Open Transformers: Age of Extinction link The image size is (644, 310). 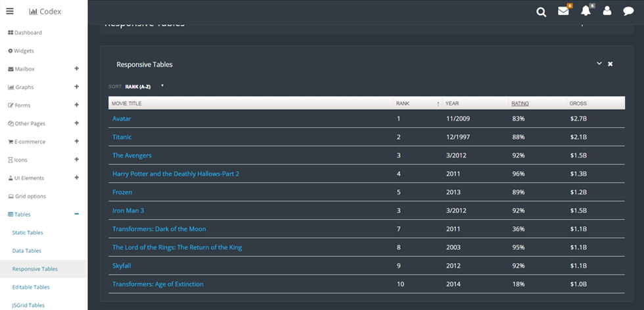point(158,284)
